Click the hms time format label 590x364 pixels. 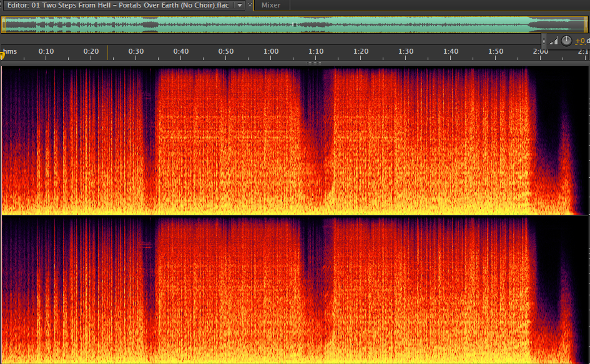coord(10,51)
